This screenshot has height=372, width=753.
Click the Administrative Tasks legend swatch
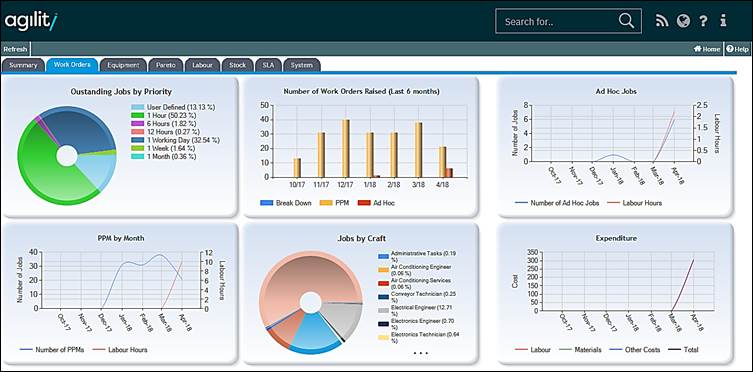(383, 257)
